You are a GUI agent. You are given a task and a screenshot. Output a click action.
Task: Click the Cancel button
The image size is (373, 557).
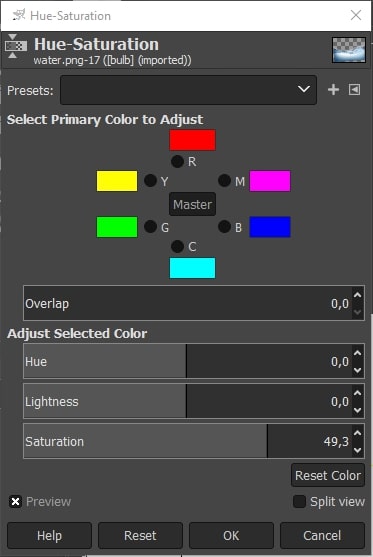(x=322, y=535)
